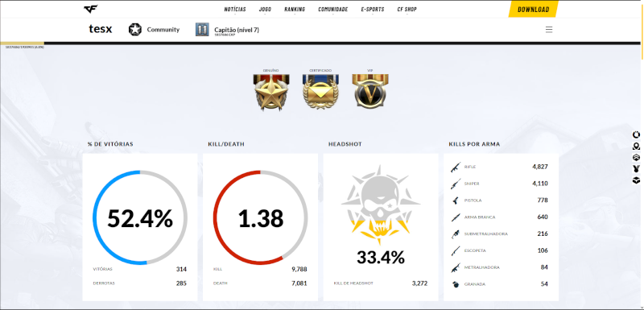Image resolution: width=644 pixels, height=310 pixels.
Task: Click the pistola weapon icon
Action: (455, 200)
